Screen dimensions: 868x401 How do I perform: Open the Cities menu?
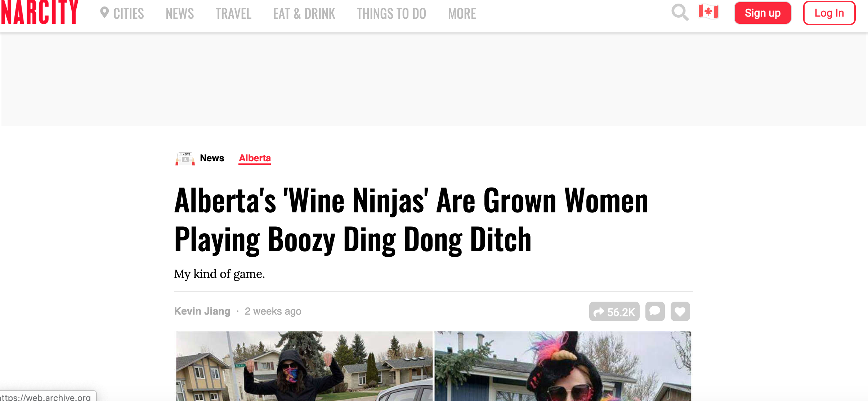[x=129, y=14]
